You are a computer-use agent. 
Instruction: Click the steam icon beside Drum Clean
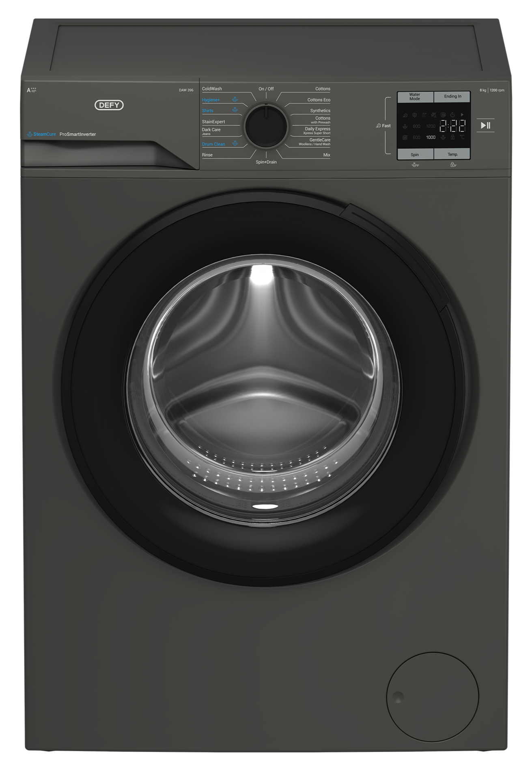pyautogui.click(x=235, y=144)
